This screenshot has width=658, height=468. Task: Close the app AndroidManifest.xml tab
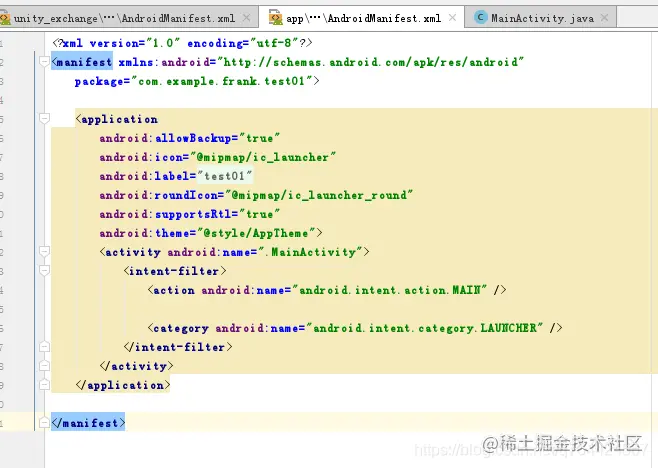[x=452, y=18]
